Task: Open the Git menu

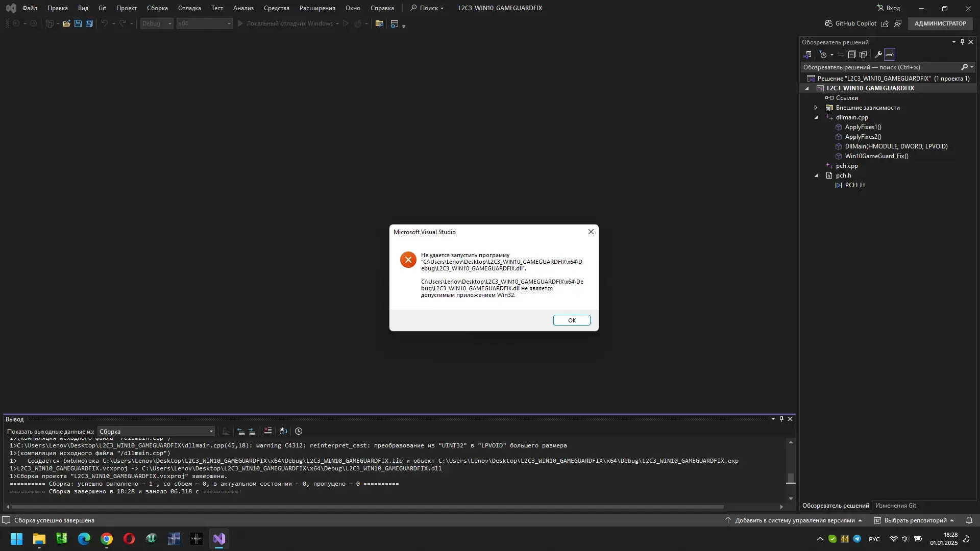Action: click(x=102, y=8)
